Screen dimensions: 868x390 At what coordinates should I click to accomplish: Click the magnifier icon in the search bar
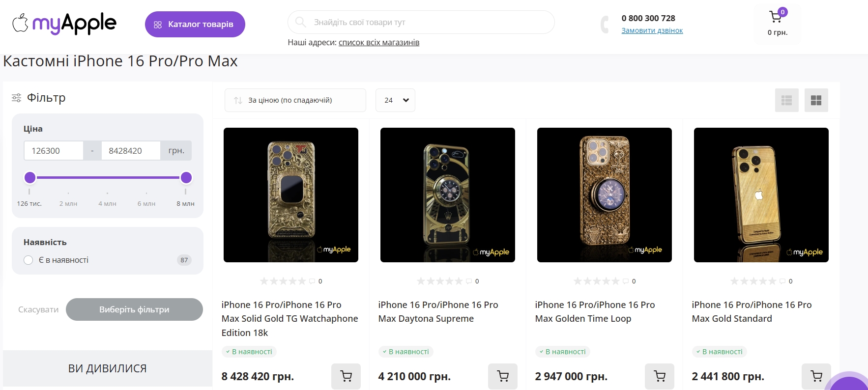click(300, 22)
